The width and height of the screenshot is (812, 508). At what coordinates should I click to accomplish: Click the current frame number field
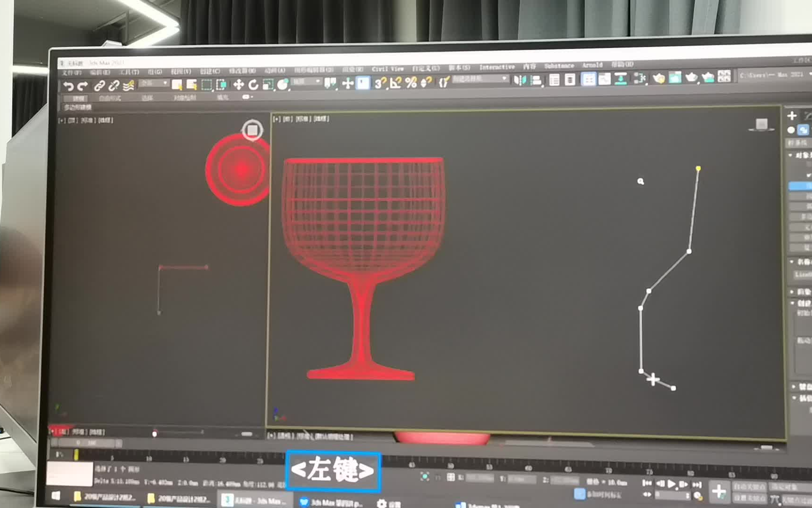[x=672, y=495]
